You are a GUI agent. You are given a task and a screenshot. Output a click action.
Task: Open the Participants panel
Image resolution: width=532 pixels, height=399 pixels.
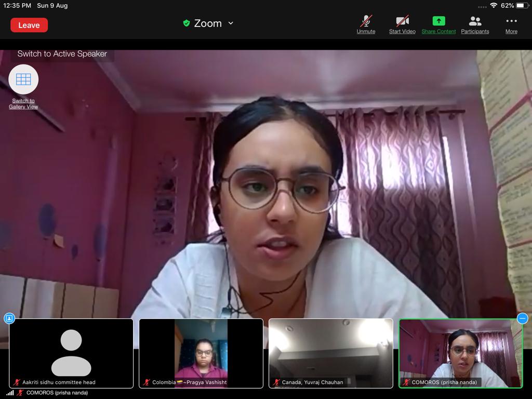[475, 22]
